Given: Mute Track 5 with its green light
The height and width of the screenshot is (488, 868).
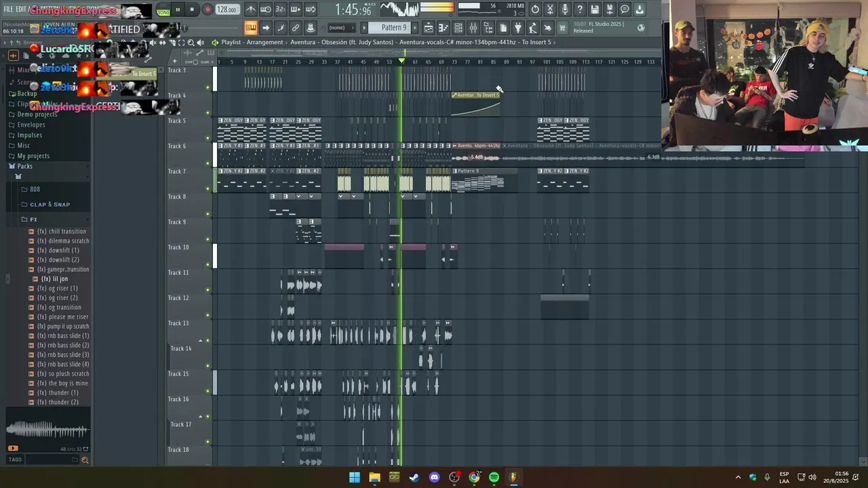Looking at the screenshot, I should pos(208,138).
